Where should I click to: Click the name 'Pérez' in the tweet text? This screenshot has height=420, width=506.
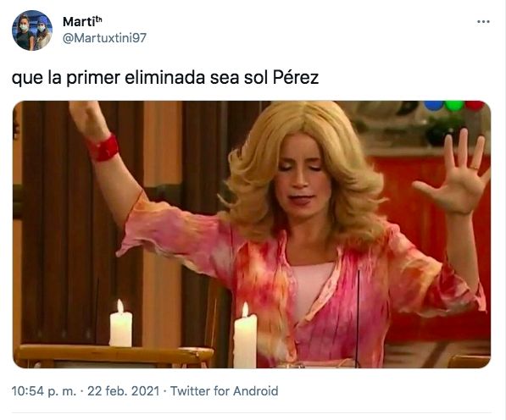click(296, 77)
